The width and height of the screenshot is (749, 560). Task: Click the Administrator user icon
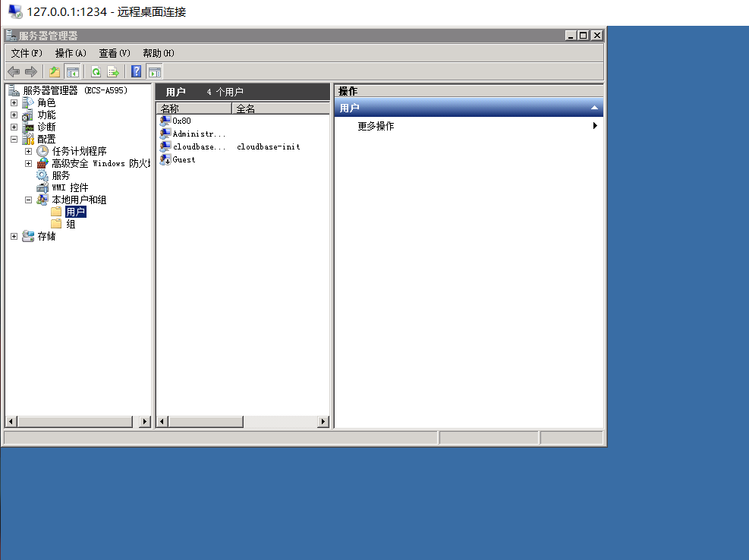[165, 134]
